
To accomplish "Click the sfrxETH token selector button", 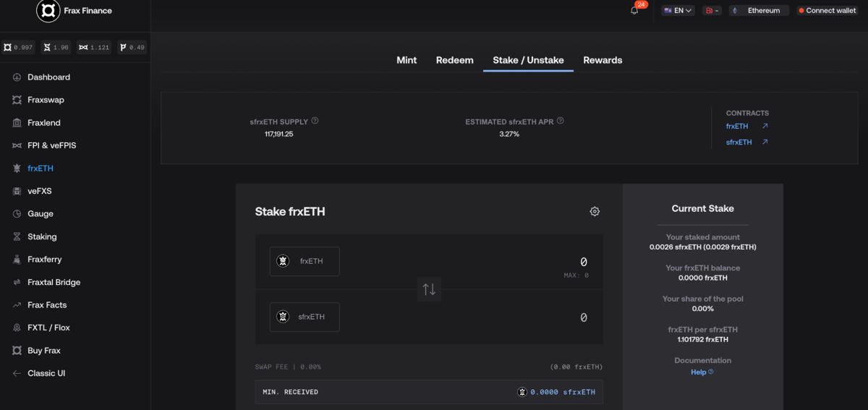I will pos(305,317).
